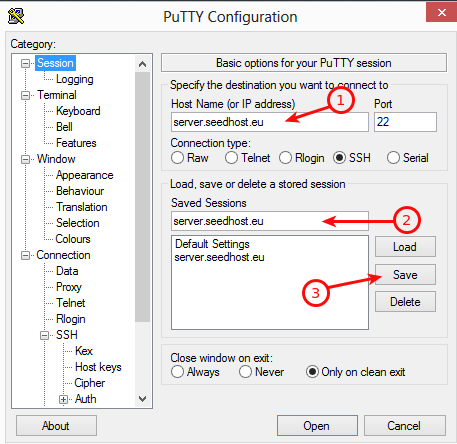The width and height of the screenshot is (457, 444).
Task: Close the PuTTY Configuration window
Action: (441, 12)
